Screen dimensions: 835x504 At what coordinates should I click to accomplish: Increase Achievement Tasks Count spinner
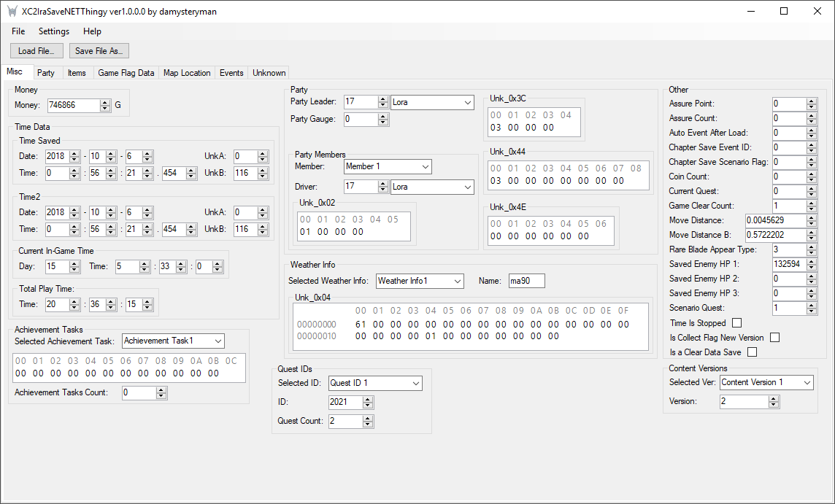161,390
